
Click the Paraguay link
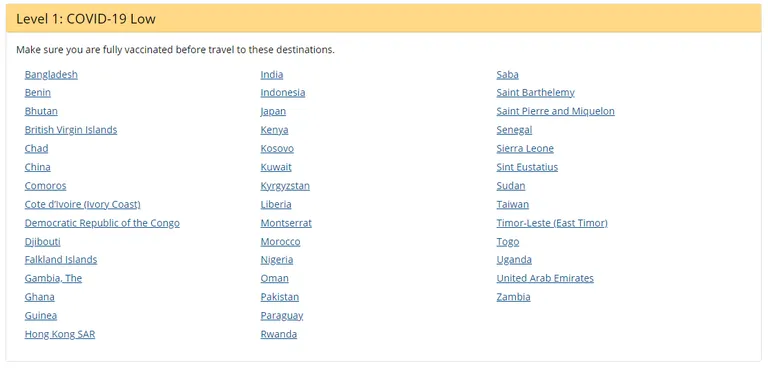pos(282,316)
